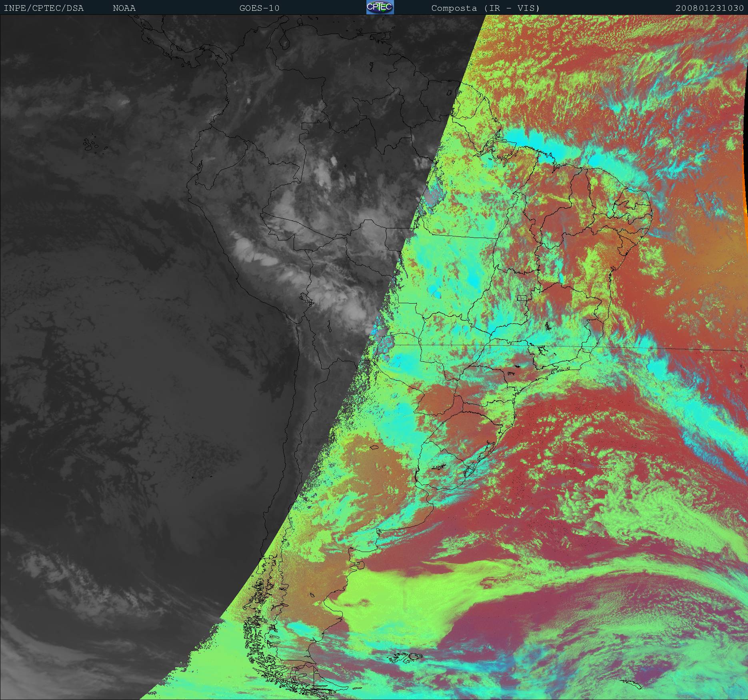The width and height of the screenshot is (748, 700).
Task: Click the small Distrito Federal rectangle in Brazil
Action: point(522,298)
